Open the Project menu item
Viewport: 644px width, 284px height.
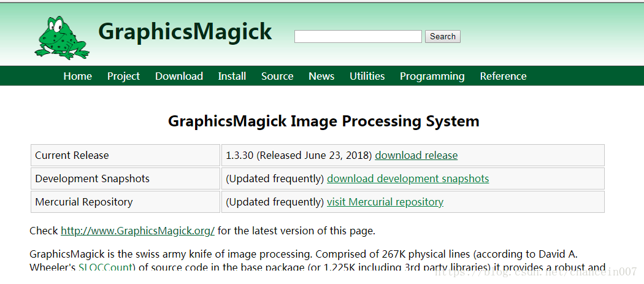coord(123,77)
